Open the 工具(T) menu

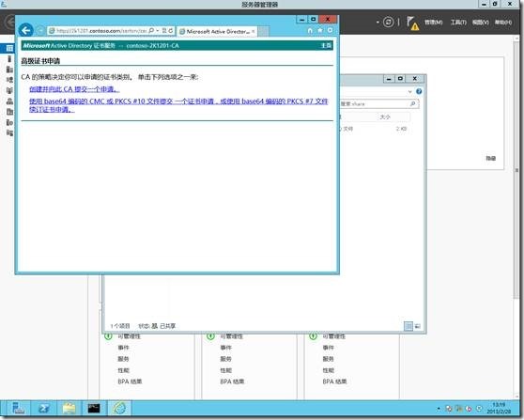pos(458,23)
